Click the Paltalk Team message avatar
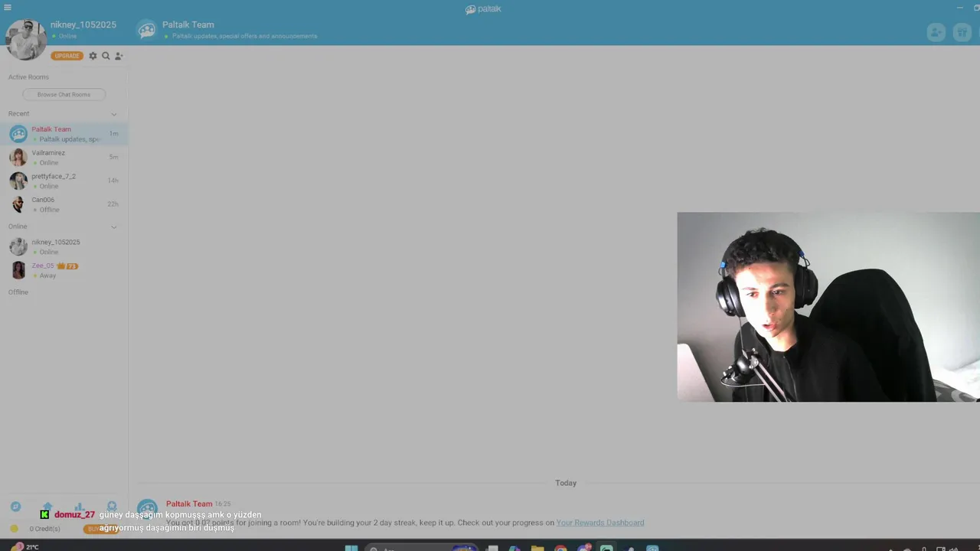The width and height of the screenshot is (980, 551). click(147, 509)
